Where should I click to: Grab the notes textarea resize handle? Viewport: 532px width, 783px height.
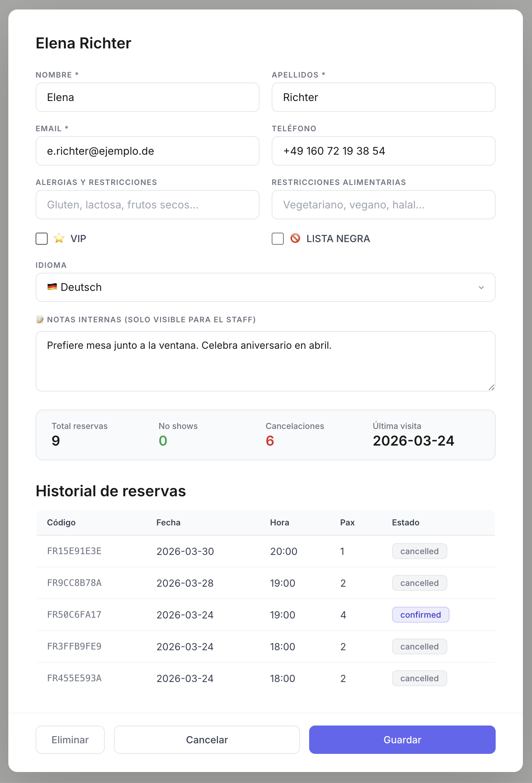(x=491, y=387)
